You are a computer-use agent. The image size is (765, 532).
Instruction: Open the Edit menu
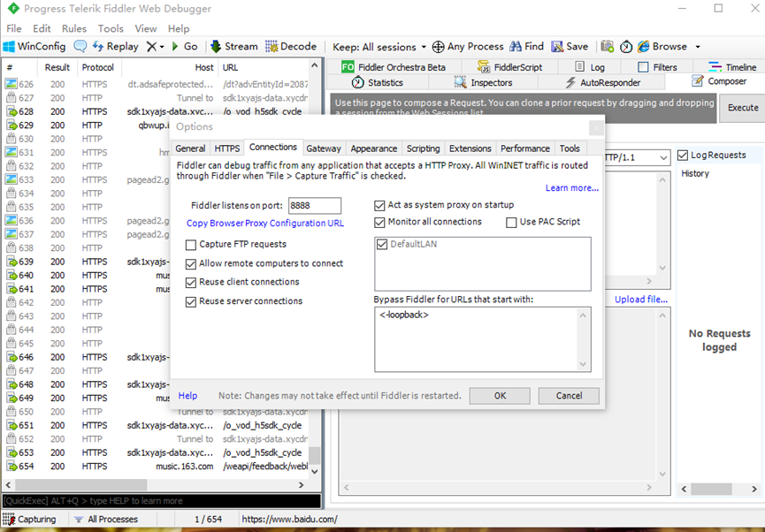pos(42,28)
